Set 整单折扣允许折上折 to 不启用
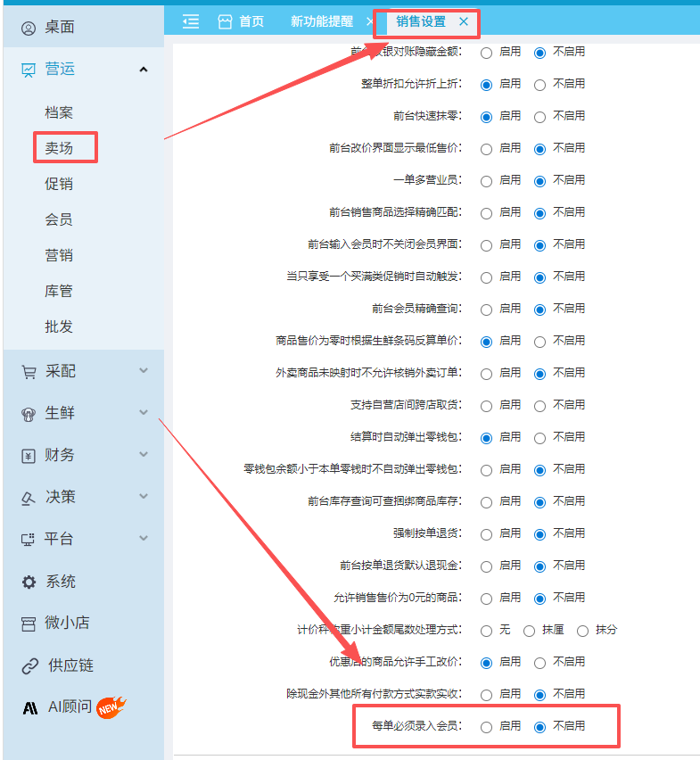700x760 pixels. tap(539, 86)
